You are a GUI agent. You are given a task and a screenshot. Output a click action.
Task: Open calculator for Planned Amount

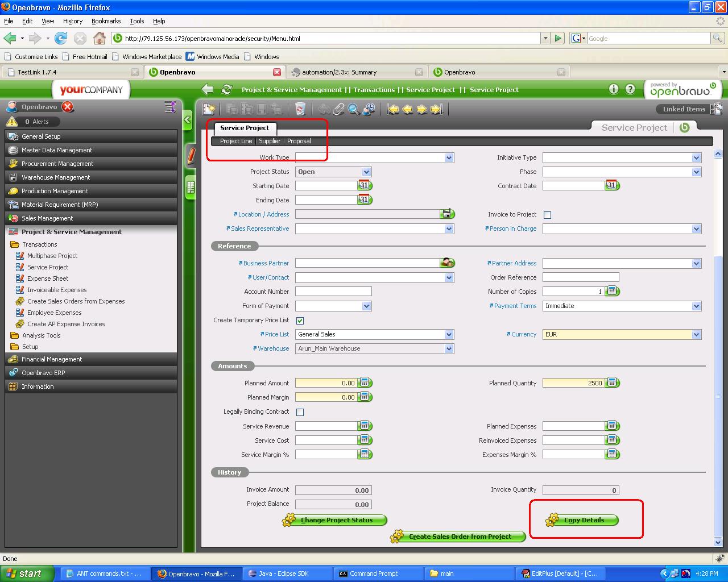click(x=365, y=383)
